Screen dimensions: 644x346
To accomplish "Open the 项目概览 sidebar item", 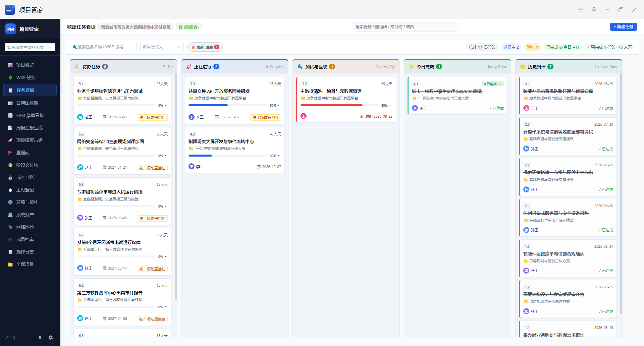I will click(30, 65).
